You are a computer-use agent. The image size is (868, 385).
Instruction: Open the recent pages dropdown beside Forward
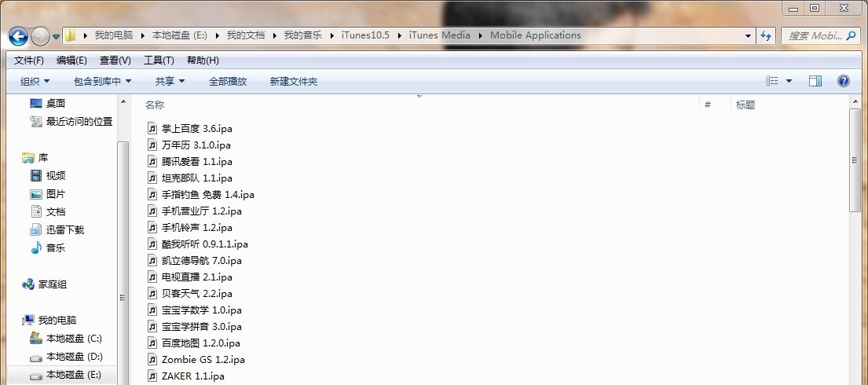(56, 37)
